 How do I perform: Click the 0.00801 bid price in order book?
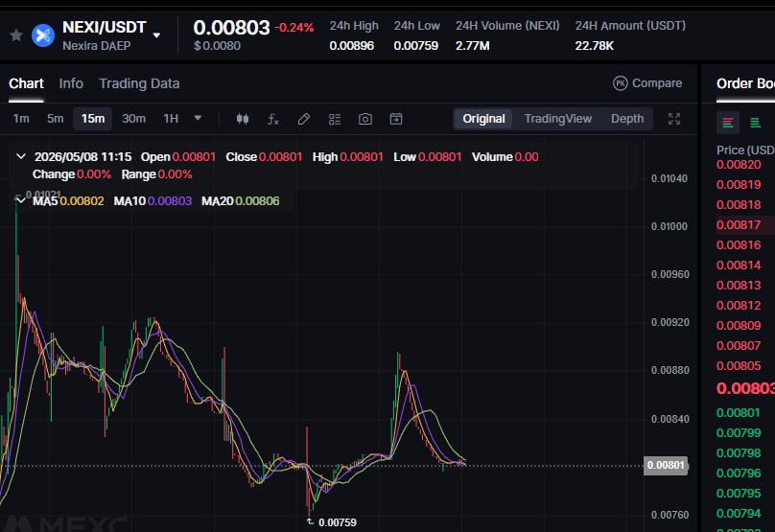tap(739, 412)
